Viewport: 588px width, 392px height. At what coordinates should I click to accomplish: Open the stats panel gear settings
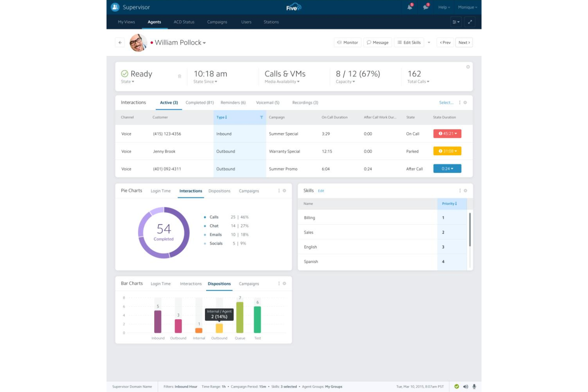point(468,67)
